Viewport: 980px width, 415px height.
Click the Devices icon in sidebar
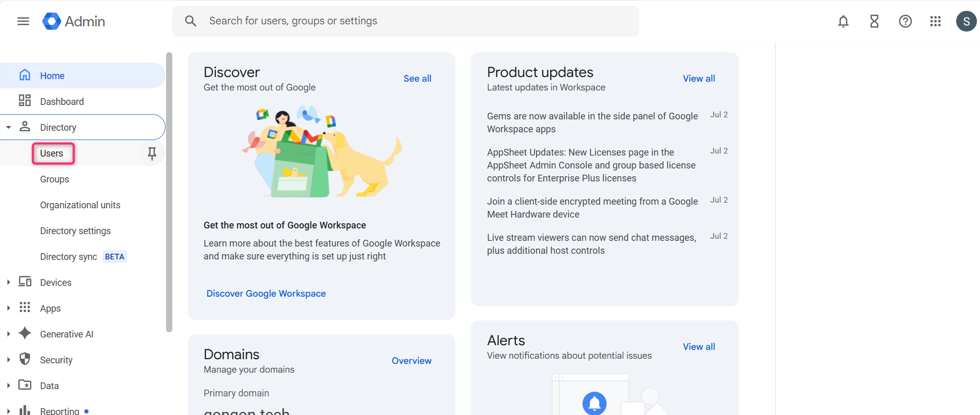(25, 282)
